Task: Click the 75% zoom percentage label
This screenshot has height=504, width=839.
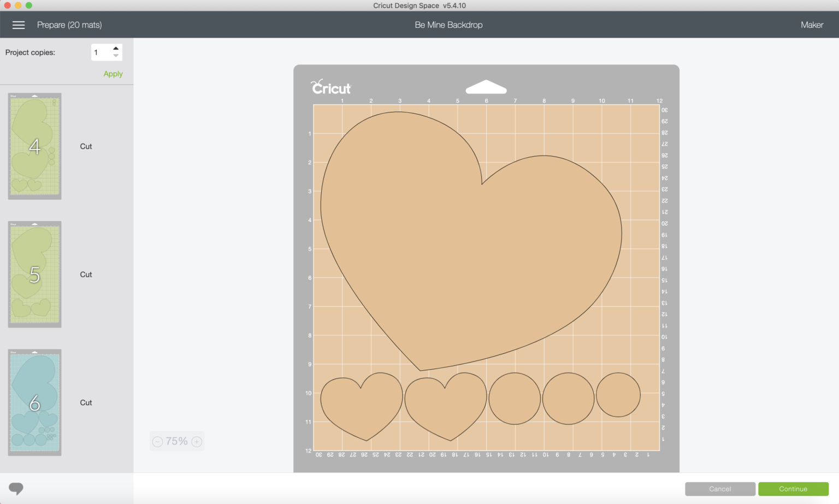Action: [x=176, y=441]
